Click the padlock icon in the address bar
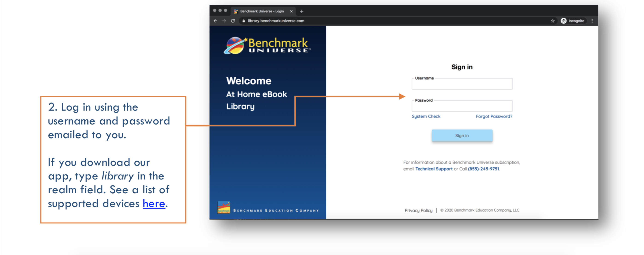644x255 pixels. click(243, 21)
